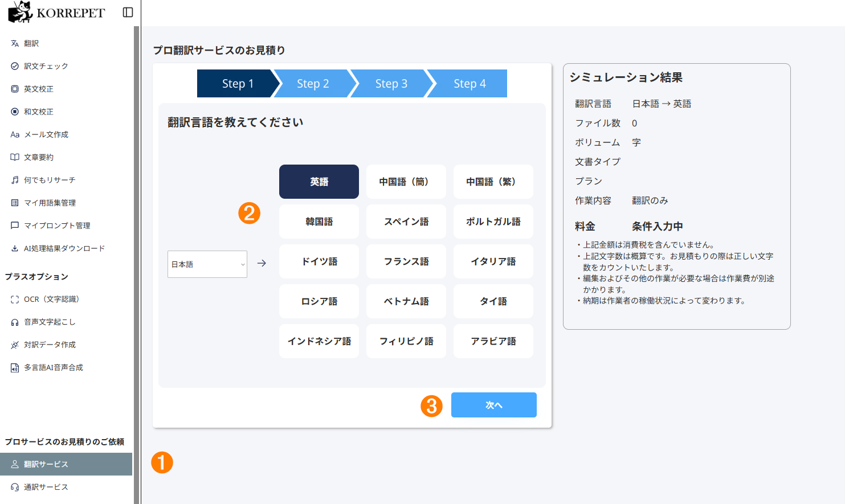Open 翻訳サービス in the sidebar

[x=66, y=464]
